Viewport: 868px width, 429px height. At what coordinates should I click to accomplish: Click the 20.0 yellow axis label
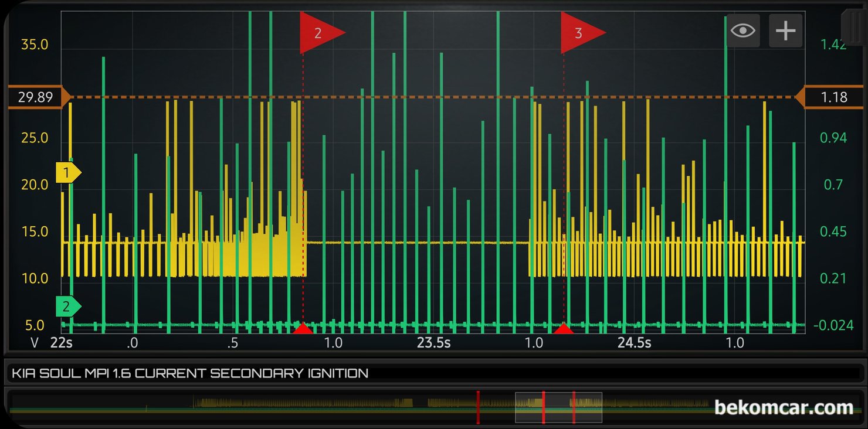click(35, 185)
